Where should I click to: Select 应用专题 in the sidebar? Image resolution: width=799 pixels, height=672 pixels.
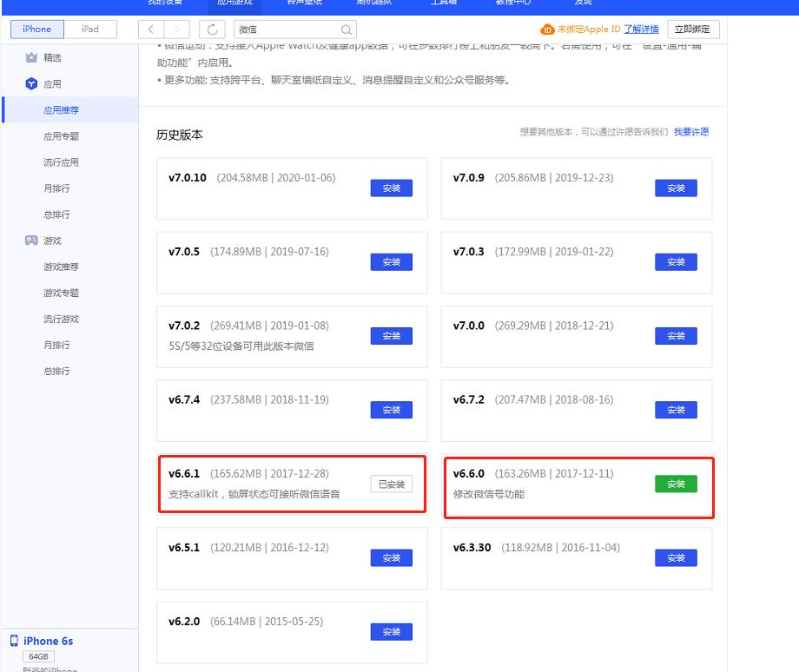(63, 136)
